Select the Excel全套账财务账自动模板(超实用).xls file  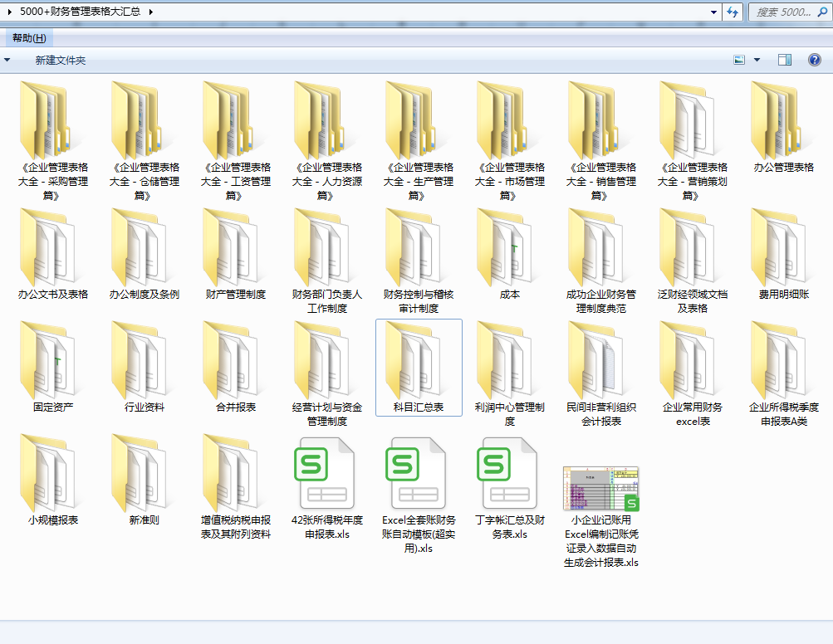tap(418, 495)
